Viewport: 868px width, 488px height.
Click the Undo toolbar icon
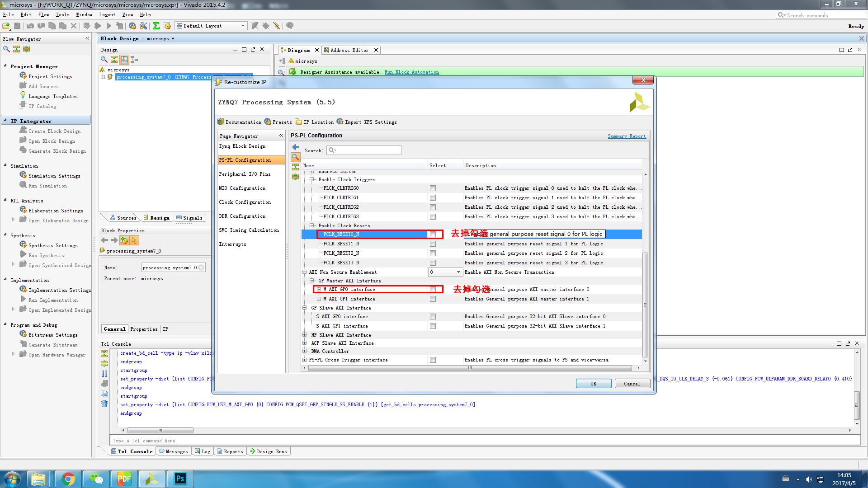[30, 26]
